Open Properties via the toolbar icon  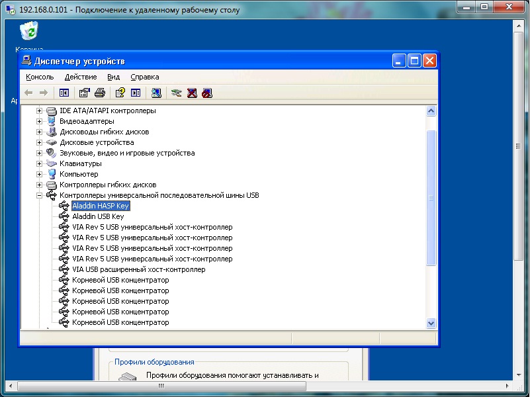[84, 93]
